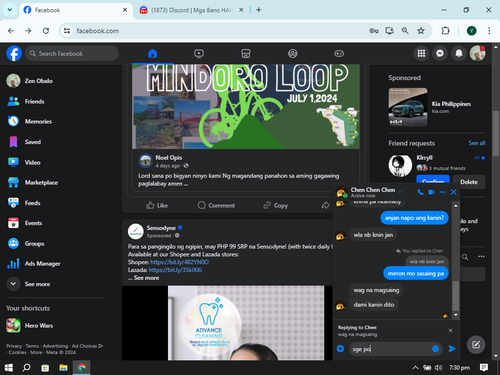Delete the Klryll friend request
The height and width of the screenshot is (375, 500).
(x=469, y=182)
